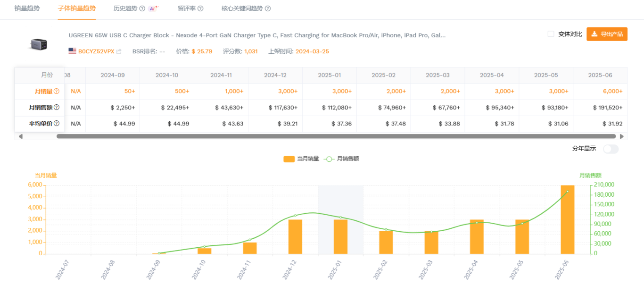Click question mark icon next to 平均单价

57,124
